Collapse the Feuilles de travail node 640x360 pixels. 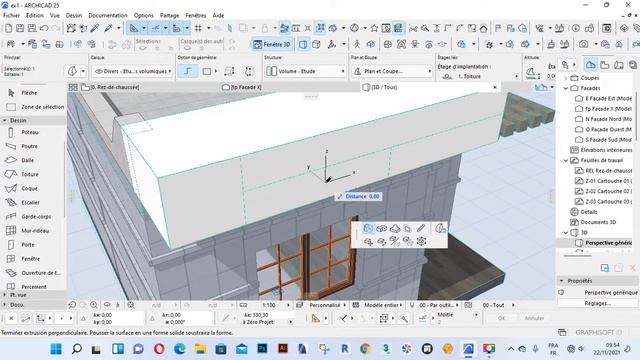566,160
